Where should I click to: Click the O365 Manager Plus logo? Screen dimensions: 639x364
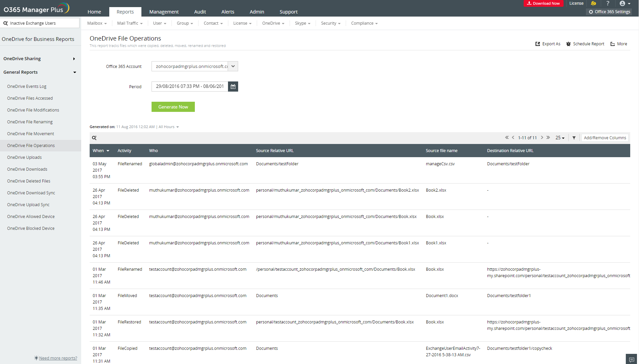coord(36,9)
